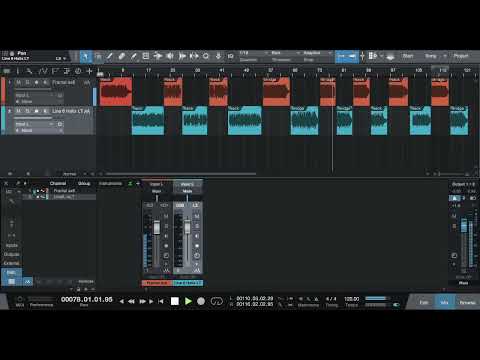Screen dimensions: 480x360
Task: Select the Paint tool
Action: coord(134,56)
